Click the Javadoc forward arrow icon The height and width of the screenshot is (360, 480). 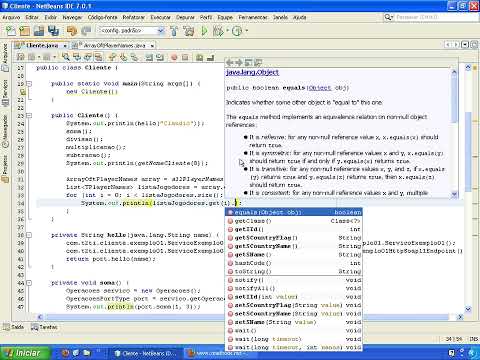coord(239,62)
